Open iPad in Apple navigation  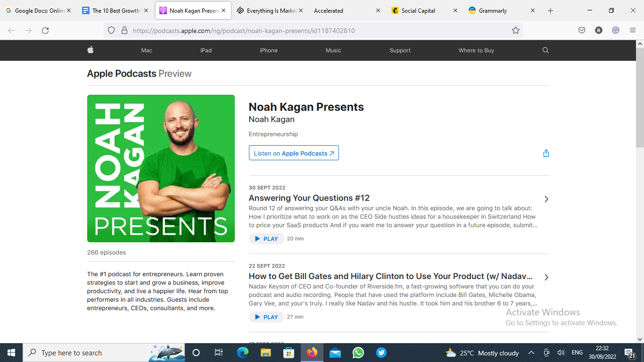click(206, 50)
